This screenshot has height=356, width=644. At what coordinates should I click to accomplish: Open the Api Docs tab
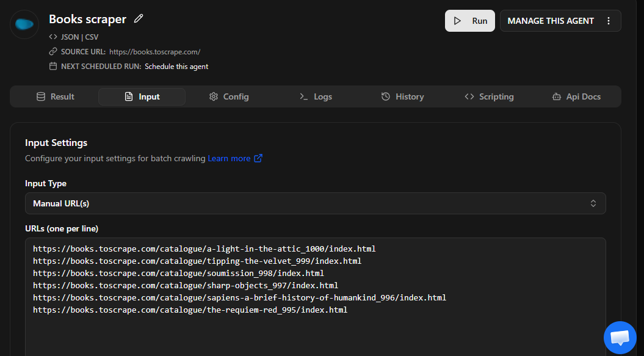[576, 96]
